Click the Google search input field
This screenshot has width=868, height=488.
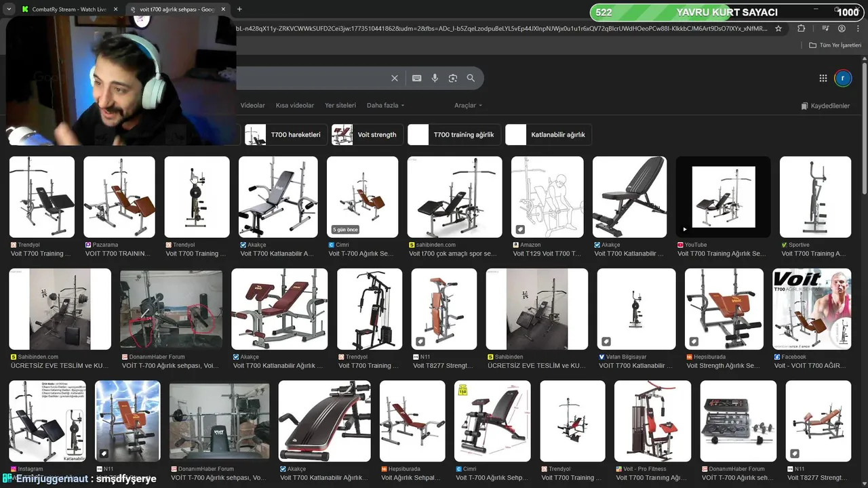tap(312, 78)
